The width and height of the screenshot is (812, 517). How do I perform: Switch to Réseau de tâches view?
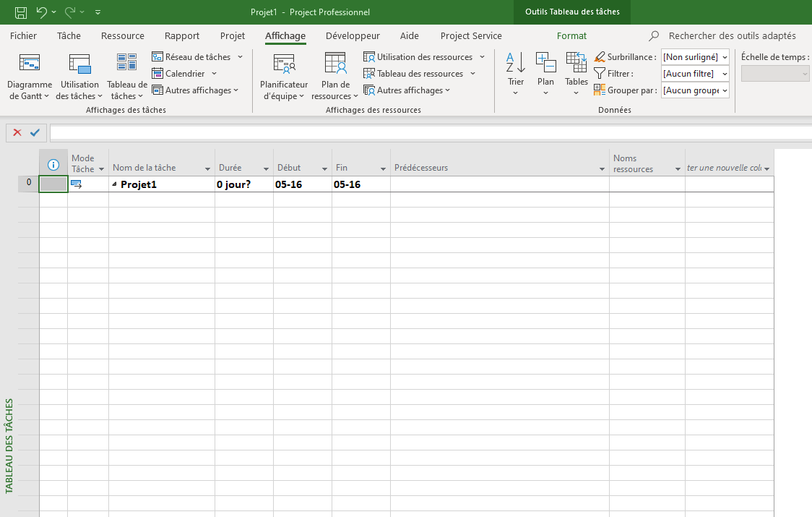191,57
